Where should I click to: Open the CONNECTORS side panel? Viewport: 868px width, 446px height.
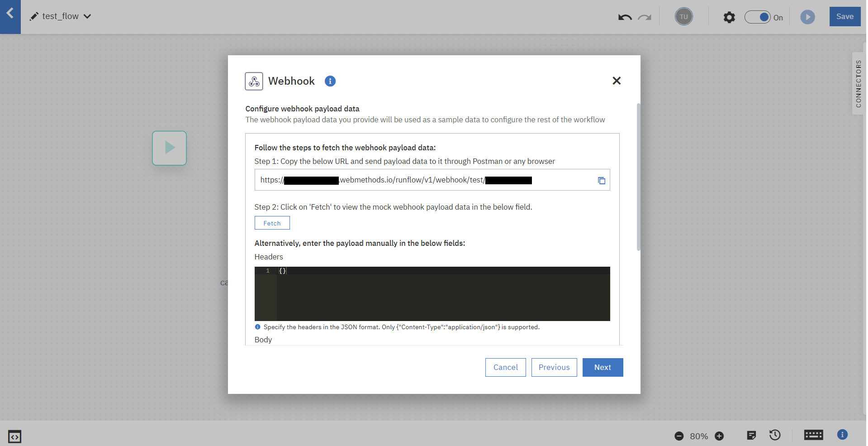858,84
